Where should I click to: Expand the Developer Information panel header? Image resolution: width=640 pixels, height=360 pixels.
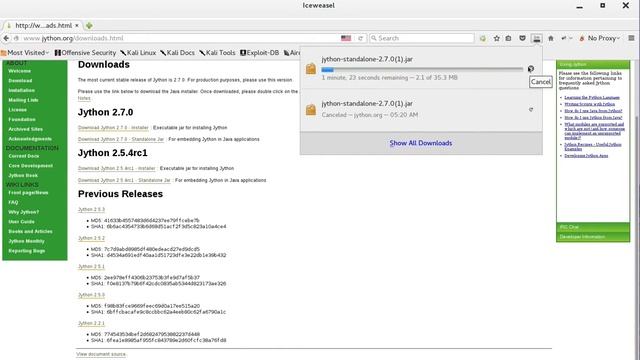593,237
